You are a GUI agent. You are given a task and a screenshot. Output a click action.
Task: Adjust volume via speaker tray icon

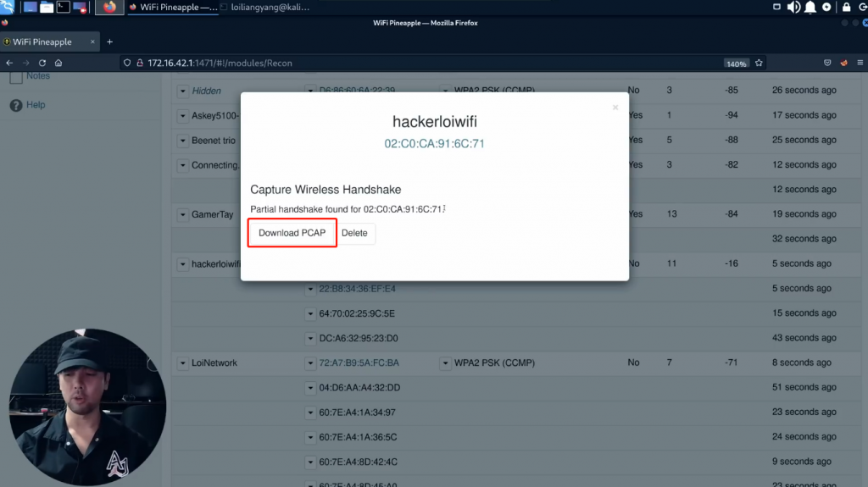point(793,7)
